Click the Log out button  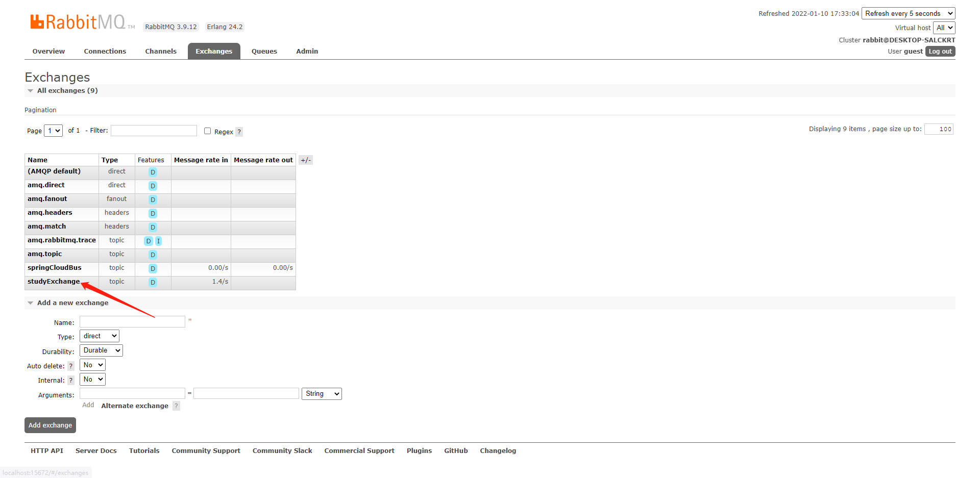[x=940, y=52]
